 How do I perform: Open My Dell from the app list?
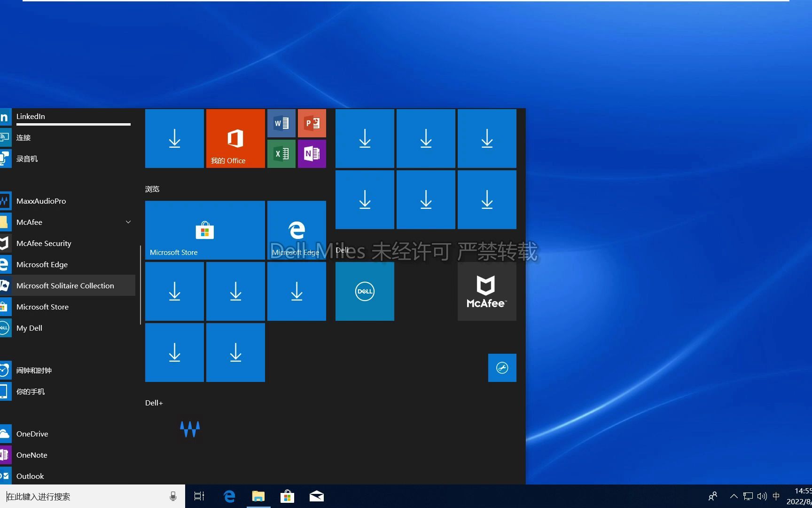coord(68,328)
